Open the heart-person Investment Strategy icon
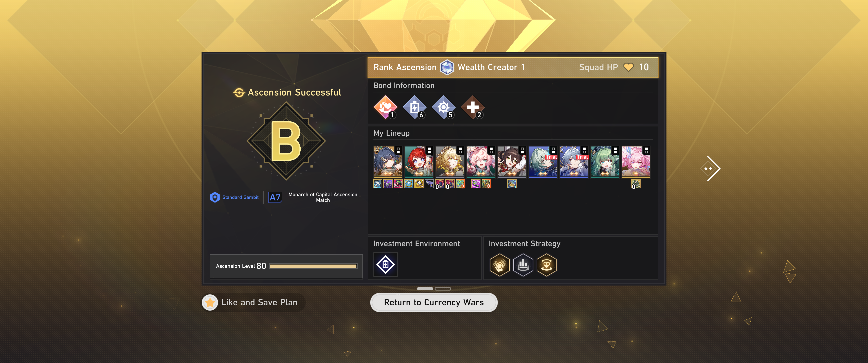 [x=546, y=265]
